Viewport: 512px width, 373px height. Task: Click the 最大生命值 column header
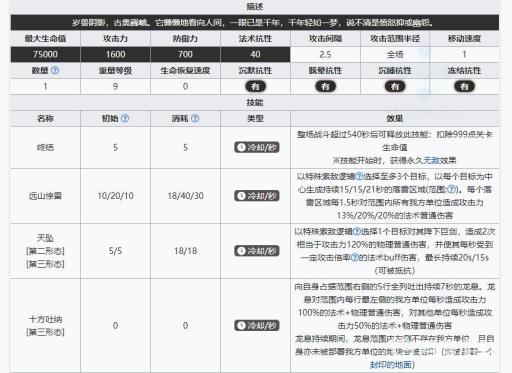point(45,38)
